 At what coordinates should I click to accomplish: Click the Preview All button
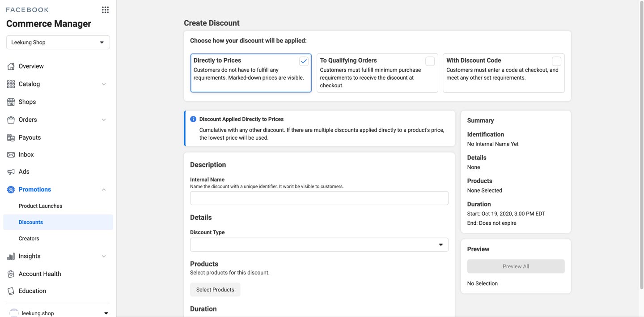(x=516, y=266)
